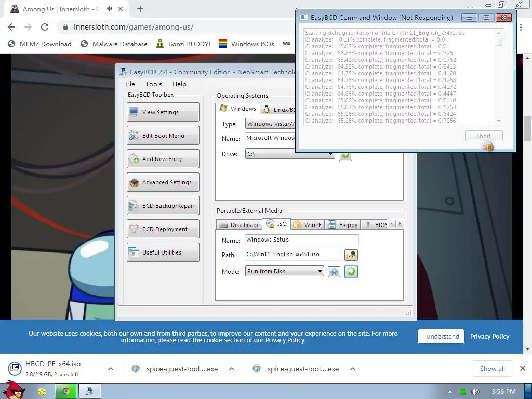Viewport: 532px width, 399px height.
Task: Click the Mode help question icon
Action: point(334,272)
